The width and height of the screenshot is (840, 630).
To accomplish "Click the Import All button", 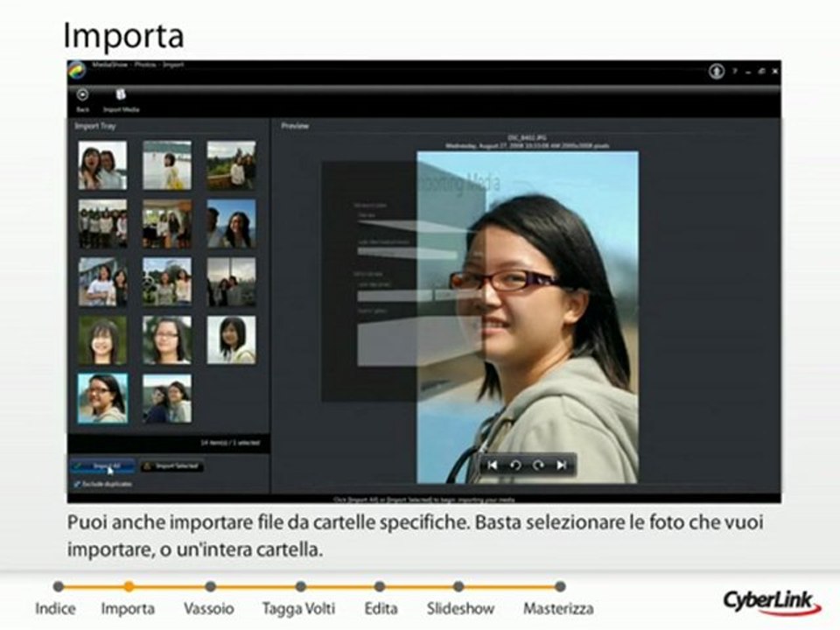I will coord(102,466).
